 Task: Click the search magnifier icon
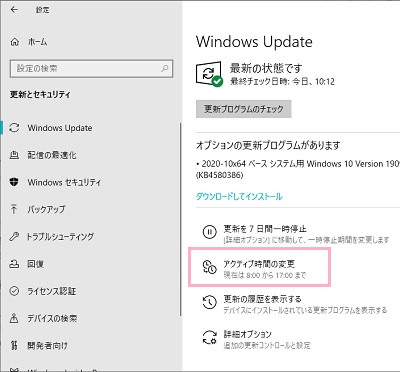coord(165,68)
